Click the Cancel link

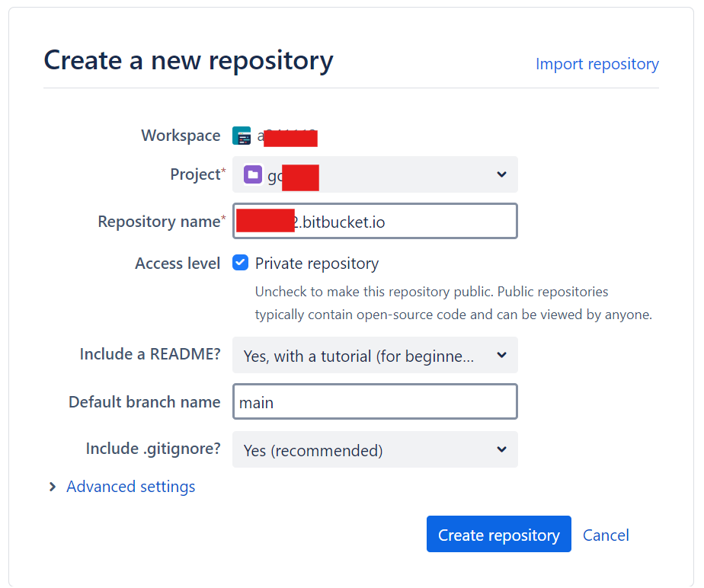(x=606, y=535)
